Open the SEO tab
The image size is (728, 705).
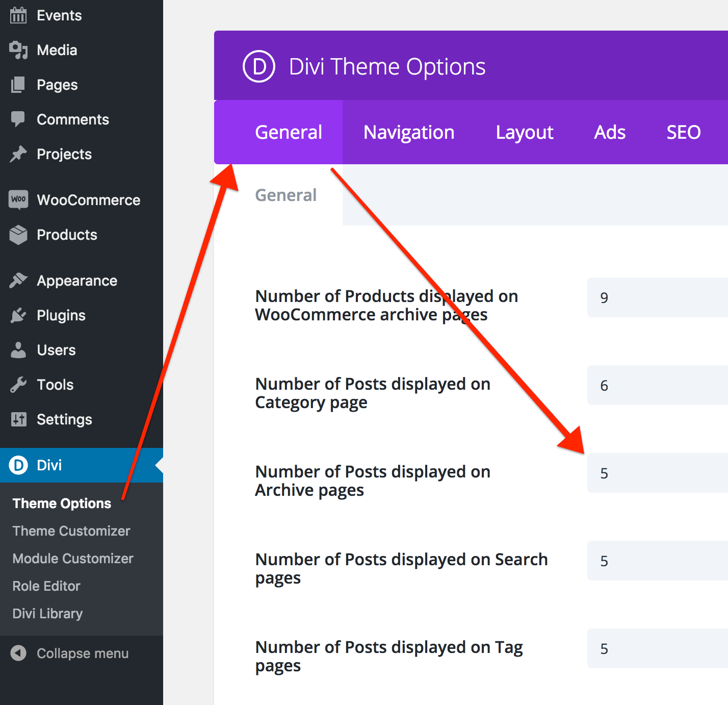coord(683,133)
